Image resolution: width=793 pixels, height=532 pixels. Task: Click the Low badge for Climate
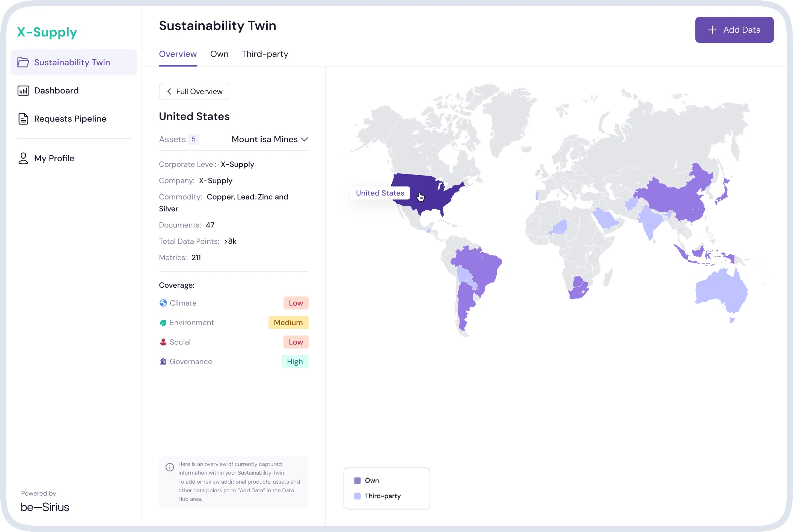click(296, 303)
